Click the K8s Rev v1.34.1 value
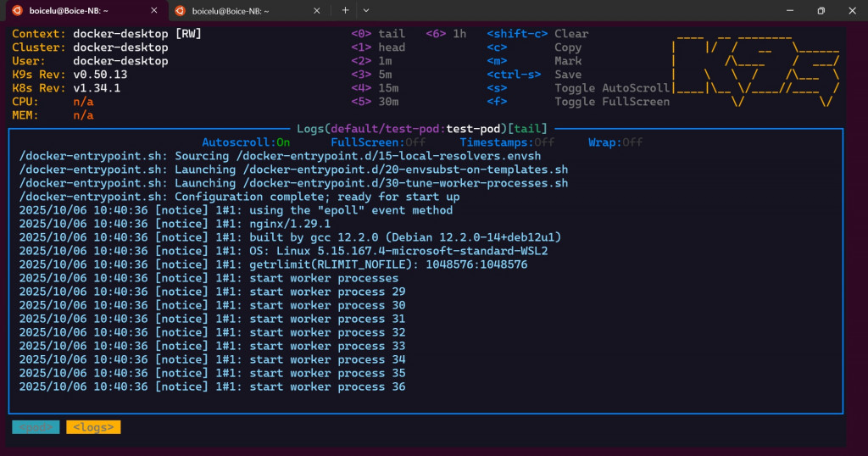Viewport: 868px width, 456px height. (97, 88)
